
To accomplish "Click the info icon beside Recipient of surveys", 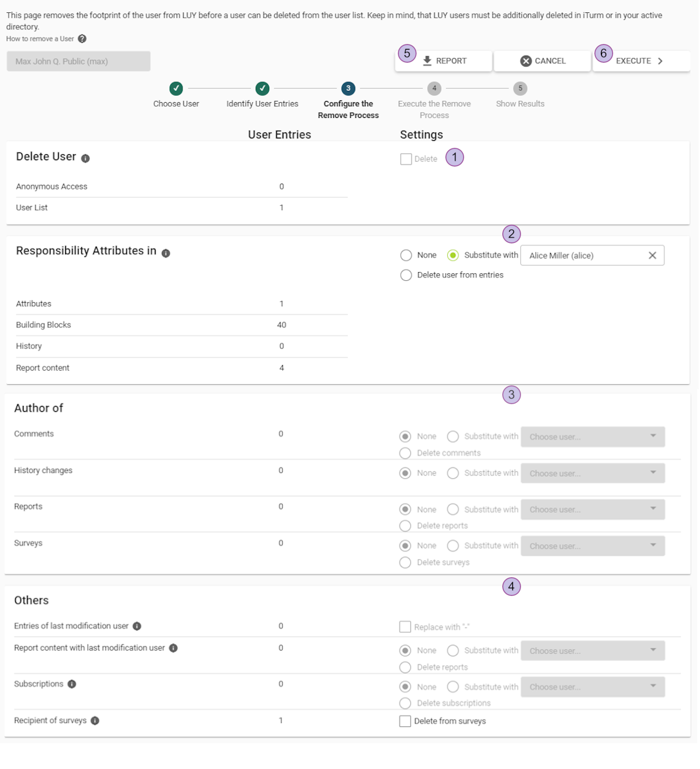I will coord(95,720).
